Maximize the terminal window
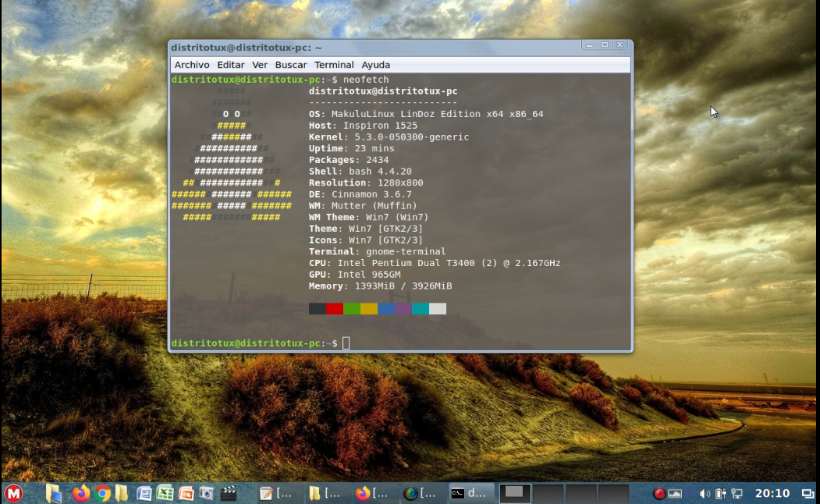The image size is (820, 504). tap(605, 45)
